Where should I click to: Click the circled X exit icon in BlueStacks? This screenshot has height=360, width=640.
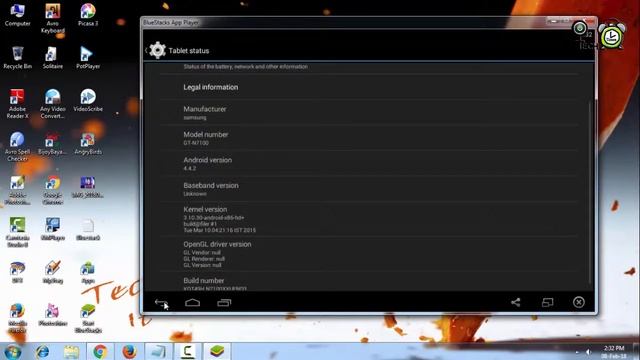(579, 302)
